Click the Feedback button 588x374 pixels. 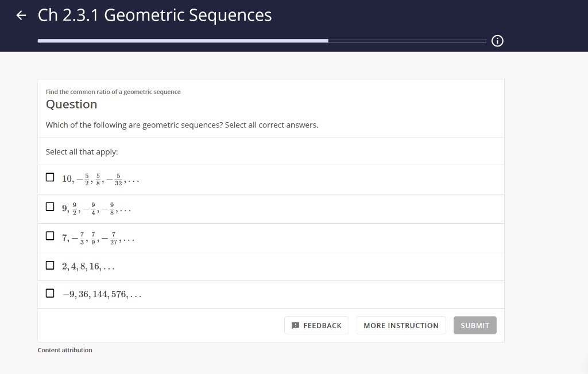point(316,325)
